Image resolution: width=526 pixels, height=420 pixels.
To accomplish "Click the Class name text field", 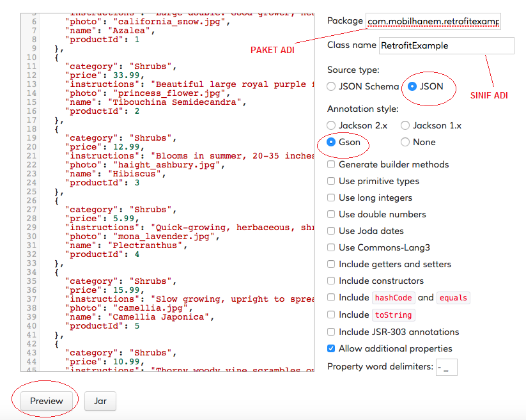I will (447, 45).
